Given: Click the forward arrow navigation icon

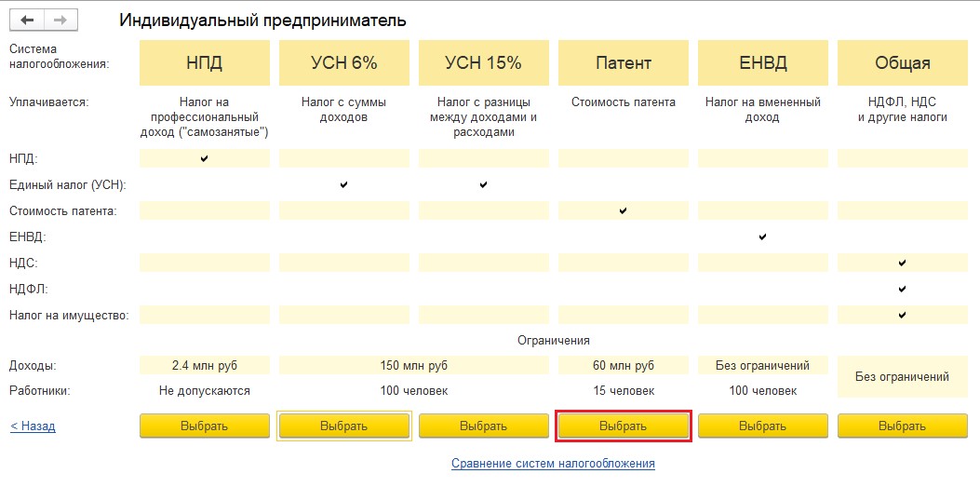Looking at the screenshot, I should (x=60, y=20).
